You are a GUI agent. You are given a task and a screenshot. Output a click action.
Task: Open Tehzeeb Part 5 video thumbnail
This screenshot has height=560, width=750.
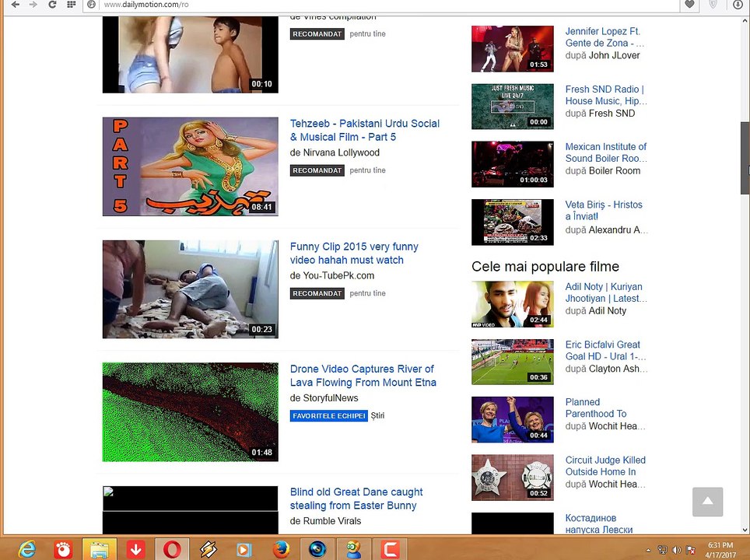191,166
